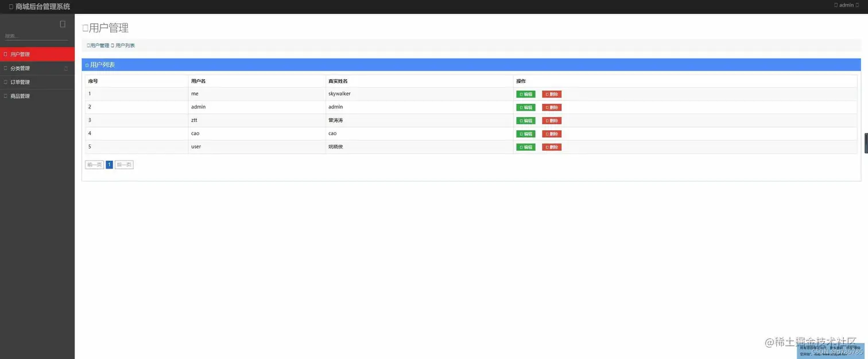
Task: Delete the user named ztt
Action: click(552, 120)
